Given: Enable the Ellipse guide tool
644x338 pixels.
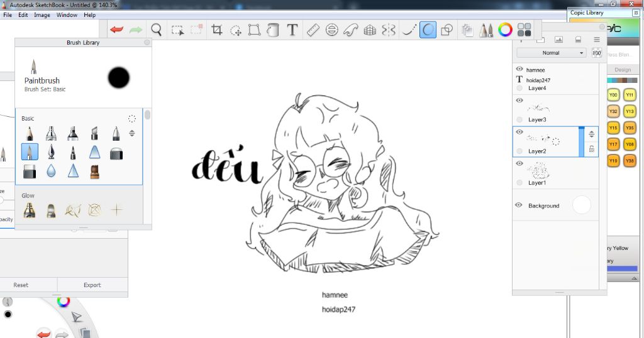Looking at the screenshot, I should [x=332, y=30].
